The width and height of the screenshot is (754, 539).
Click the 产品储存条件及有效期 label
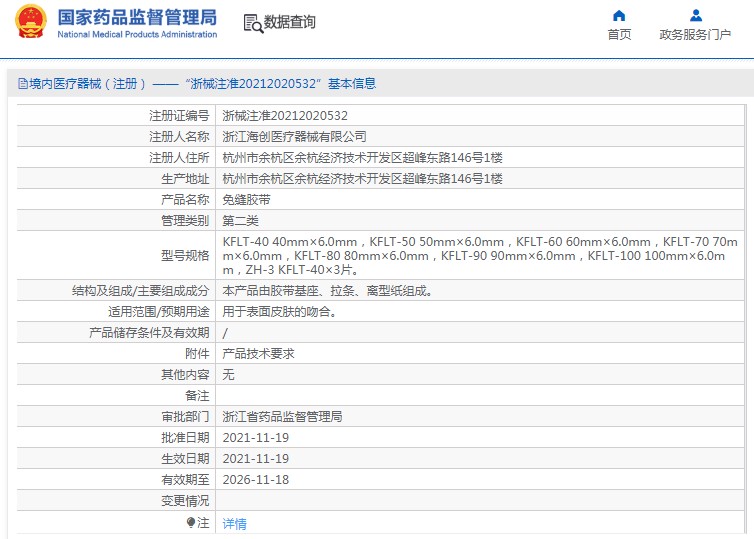(x=149, y=333)
